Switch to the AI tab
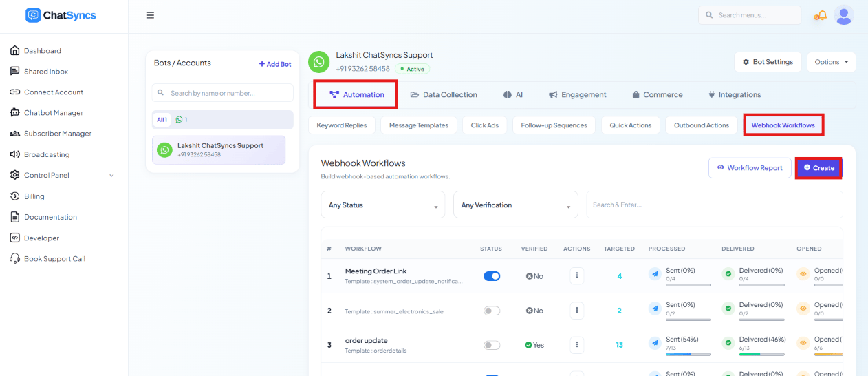The width and height of the screenshot is (868, 376). (x=513, y=94)
